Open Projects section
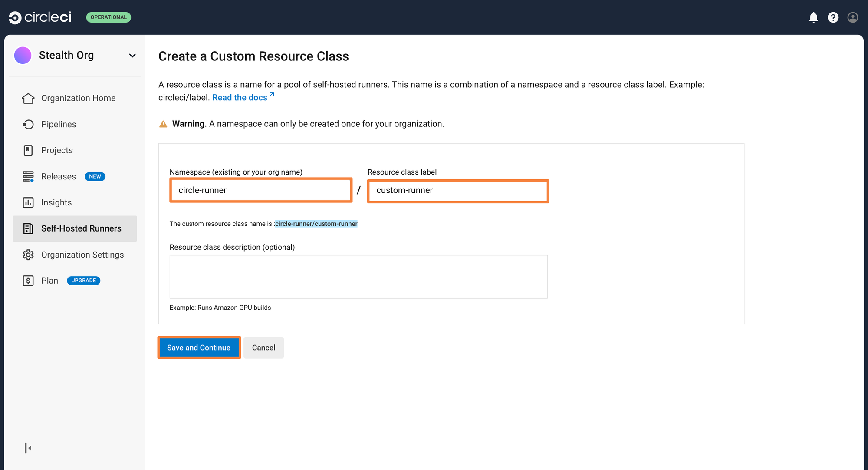Viewport: 868px width, 470px height. [57, 150]
